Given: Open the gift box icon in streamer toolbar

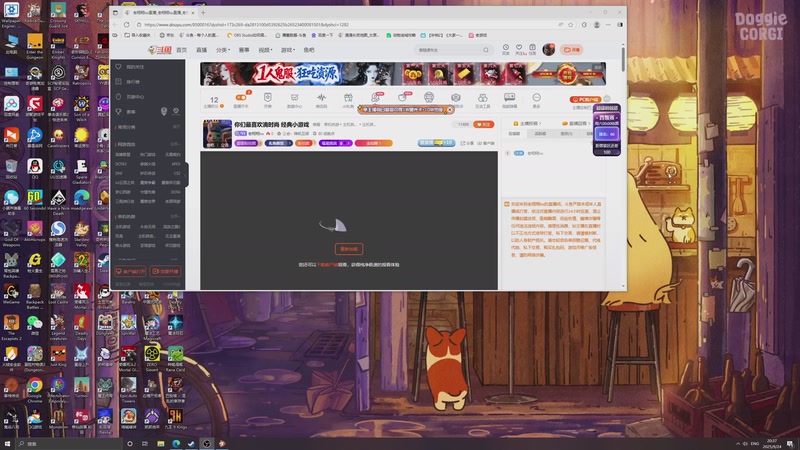Looking at the screenshot, I should point(348,99).
